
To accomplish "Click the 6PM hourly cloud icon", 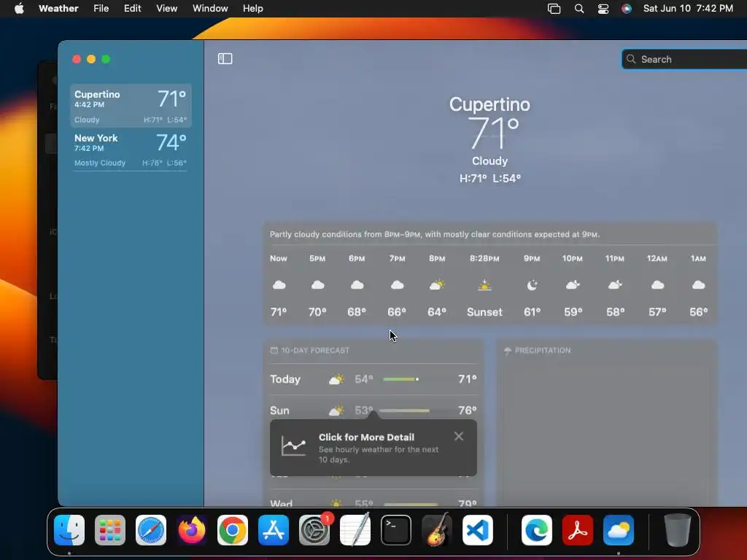I will 357,285.
